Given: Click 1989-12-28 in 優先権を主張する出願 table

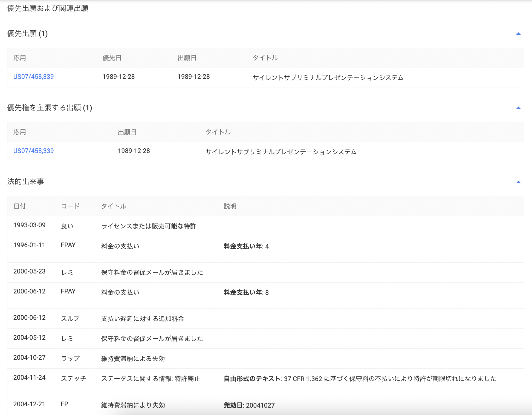Looking at the screenshot, I should coord(134,151).
